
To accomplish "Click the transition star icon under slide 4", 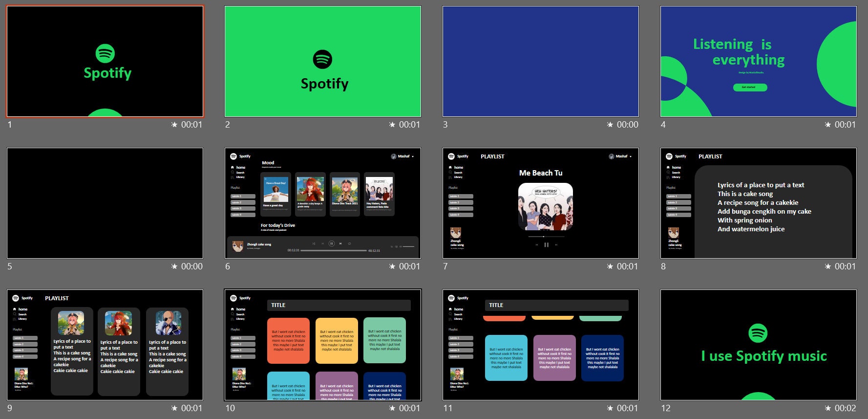I will [828, 125].
